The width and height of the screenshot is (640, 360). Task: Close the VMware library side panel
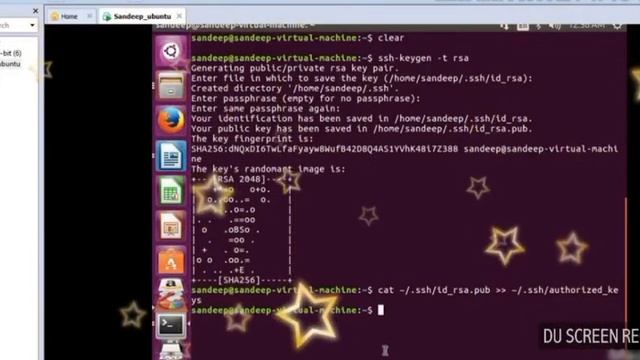35,11
